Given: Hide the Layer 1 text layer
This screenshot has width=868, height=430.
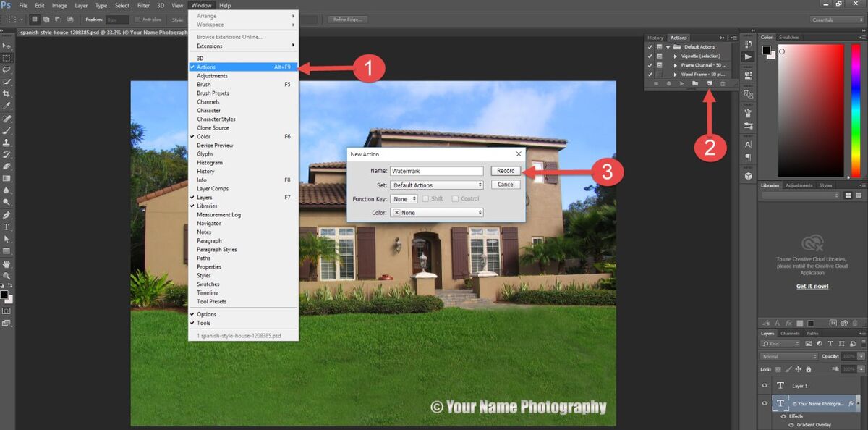Looking at the screenshot, I should (765, 386).
